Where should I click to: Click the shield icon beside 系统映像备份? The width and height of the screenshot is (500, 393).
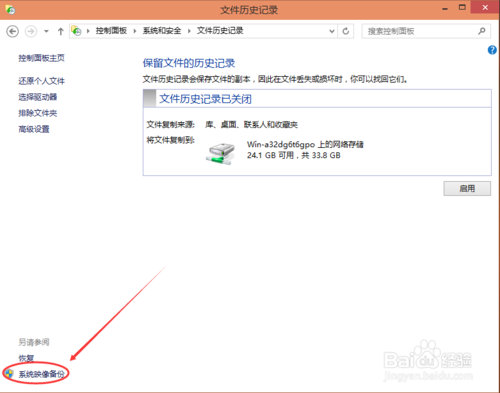point(9,374)
